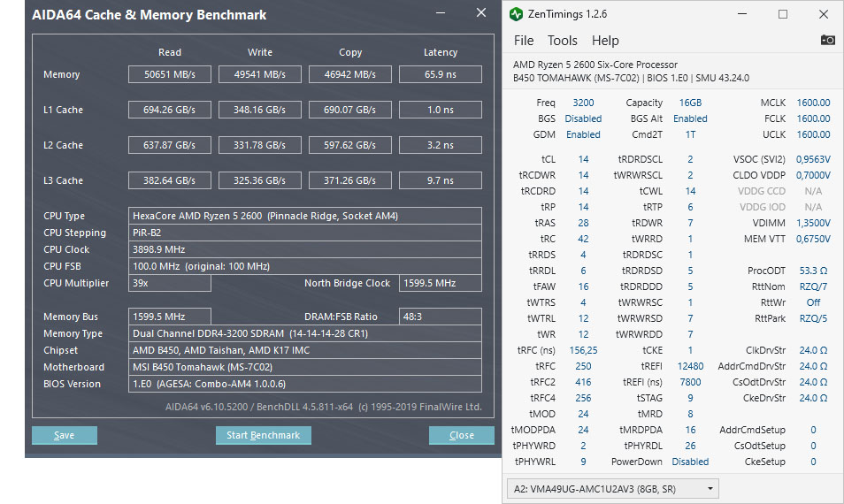Image resolution: width=844 pixels, height=504 pixels.
Task: Click VDIMM value 1,3500V
Action: point(813,223)
